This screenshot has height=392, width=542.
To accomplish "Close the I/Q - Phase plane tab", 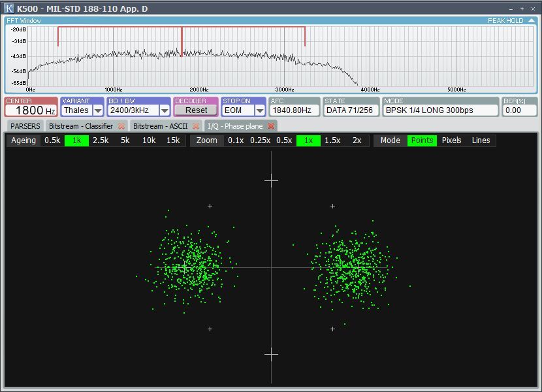I will [271, 126].
